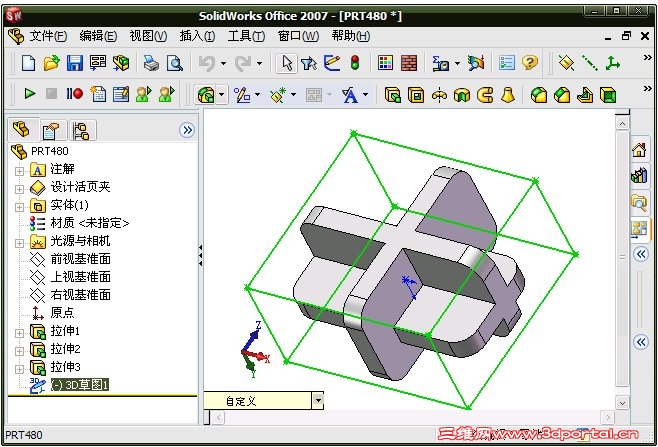Screen dimensions: 658x447
Task: Click the horizontal scrollbar right arrow
Action: pos(608,417)
